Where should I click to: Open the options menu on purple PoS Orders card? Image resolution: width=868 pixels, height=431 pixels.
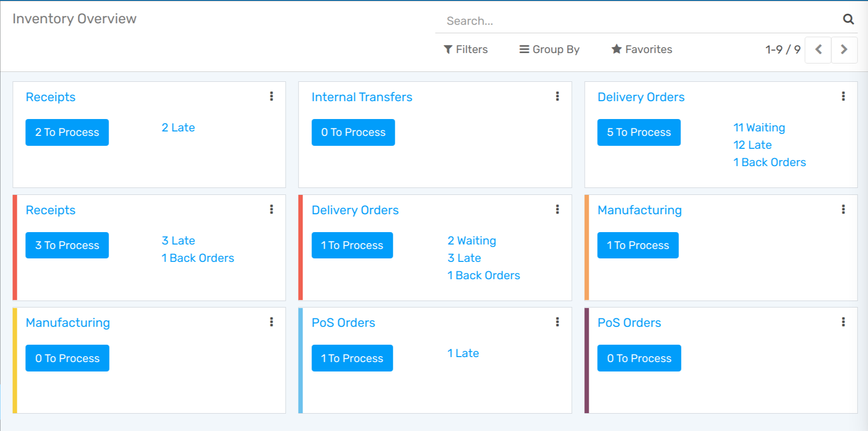click(x=843, y=322)
